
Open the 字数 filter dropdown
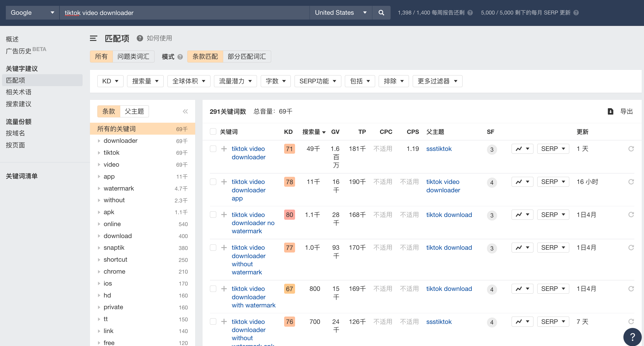click(x=275, y=81)
